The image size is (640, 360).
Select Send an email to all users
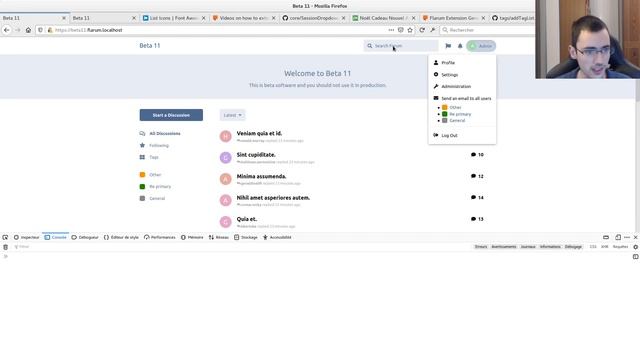pos(462,98)
